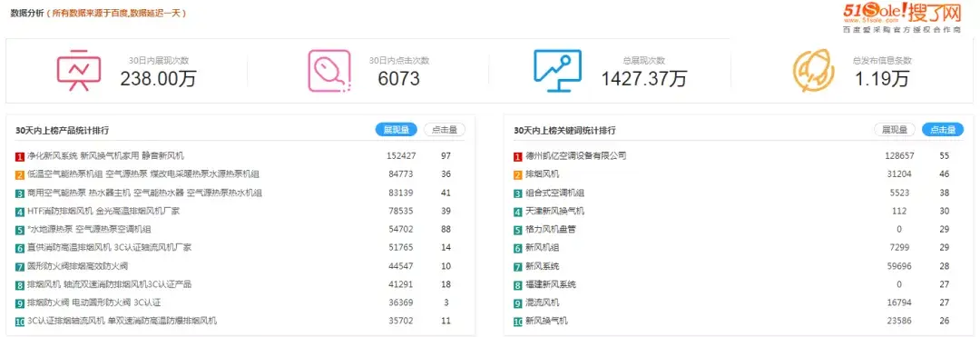Click keyword 排烟风机 in keyword ranking
This screenshot has width=980, height=337.
click(x=543, y=174)
